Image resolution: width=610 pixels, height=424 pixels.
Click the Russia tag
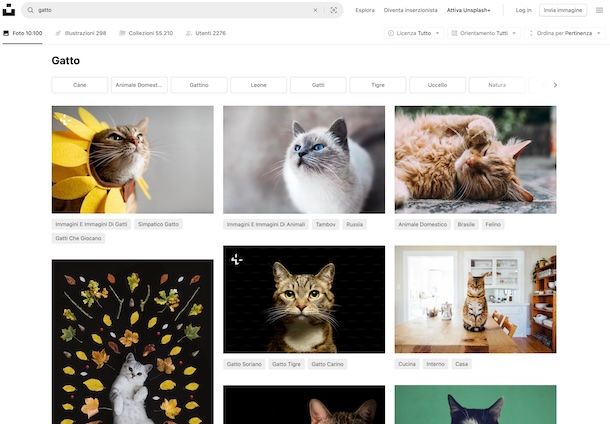point(354,224)
